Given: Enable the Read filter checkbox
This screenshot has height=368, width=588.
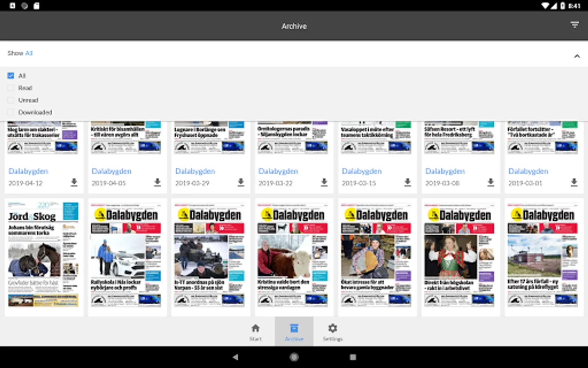Looking at the screenshot, I should (11, 88).
